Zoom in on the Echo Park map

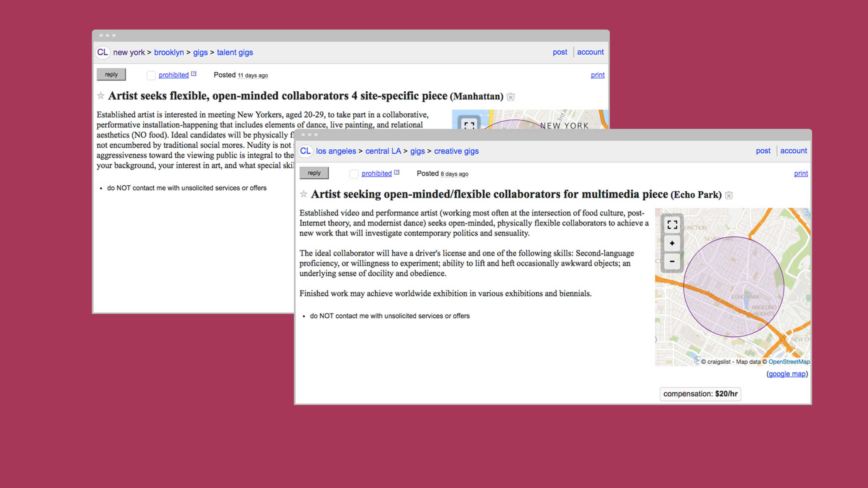(672, 243)
